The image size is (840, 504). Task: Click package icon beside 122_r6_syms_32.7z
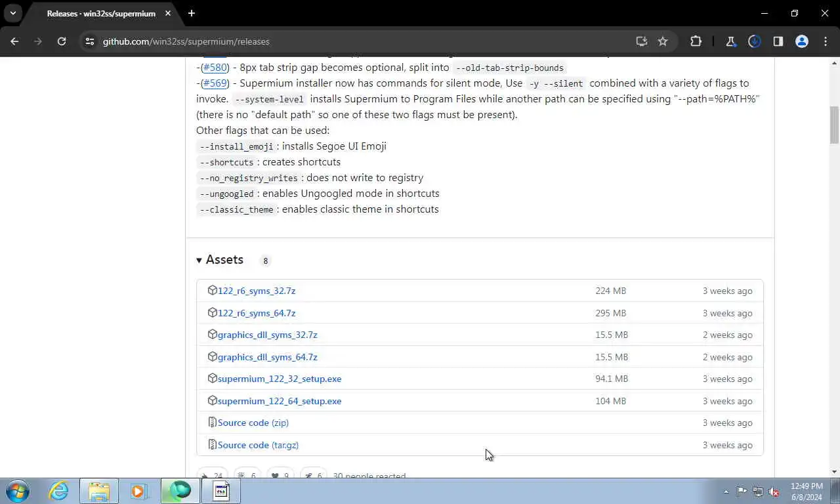(x=212, y=290)
